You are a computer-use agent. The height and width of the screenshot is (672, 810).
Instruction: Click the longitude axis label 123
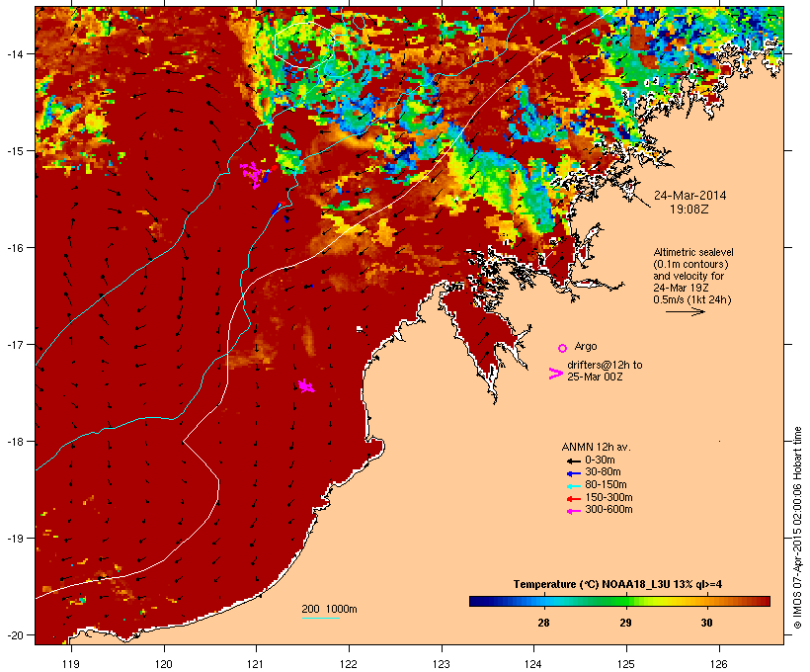[x=442, y=664]
